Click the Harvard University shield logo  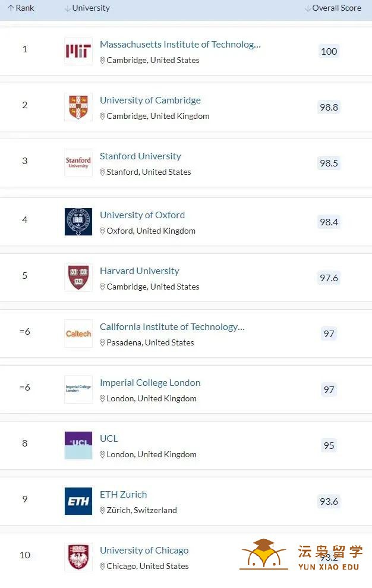click(78, 278)
